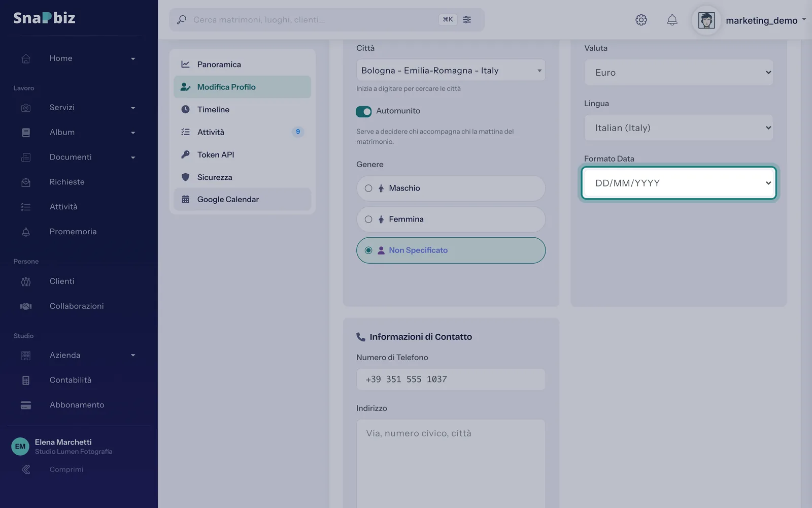Open the Lingua dropdown
The image size is (812, 508).
[x=679, y=128]
